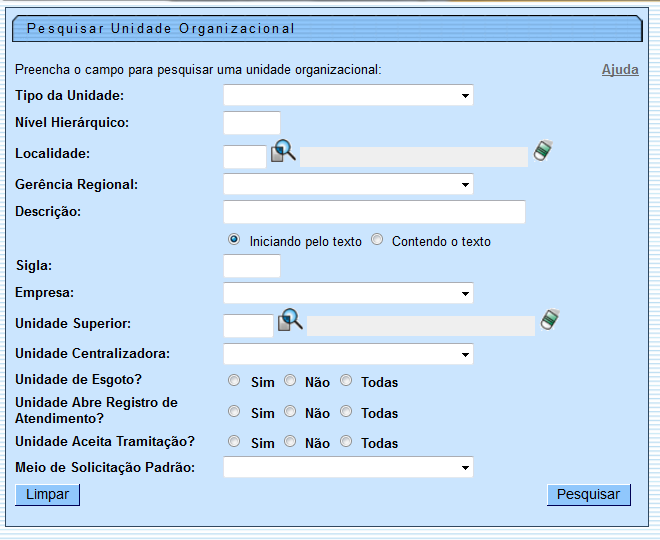Click the Sigla text field

click(252, 266)
